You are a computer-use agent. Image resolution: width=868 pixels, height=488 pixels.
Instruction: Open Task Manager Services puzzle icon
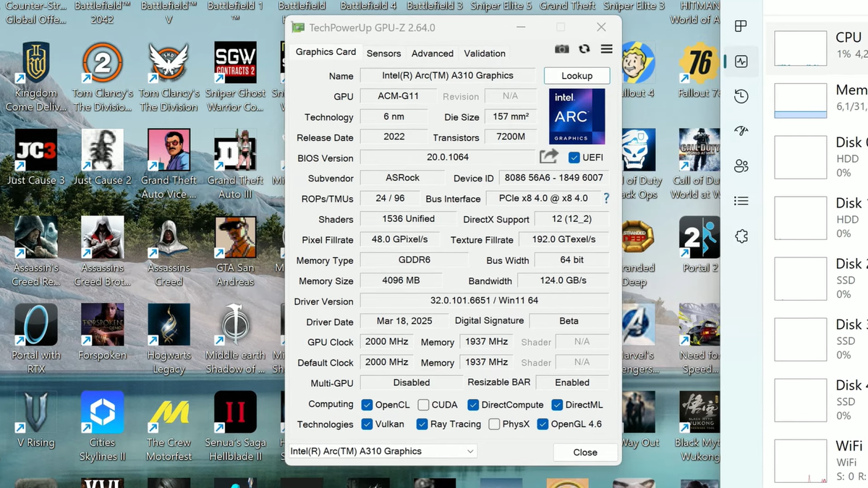(741, 236)
